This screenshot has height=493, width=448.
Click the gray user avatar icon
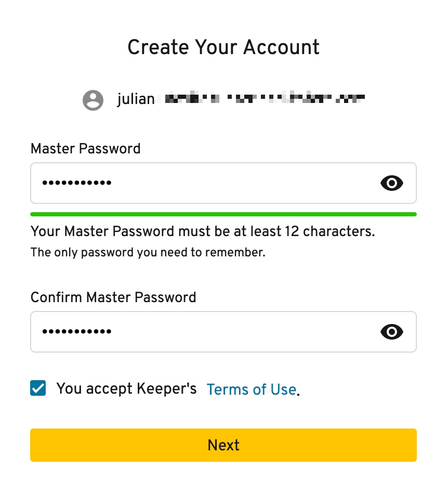tap(93, 100)
